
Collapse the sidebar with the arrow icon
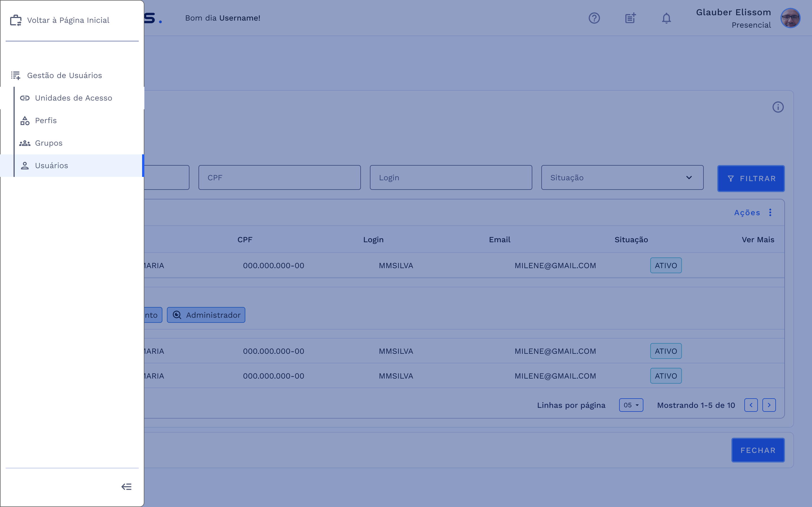click(x=126, y=486)
